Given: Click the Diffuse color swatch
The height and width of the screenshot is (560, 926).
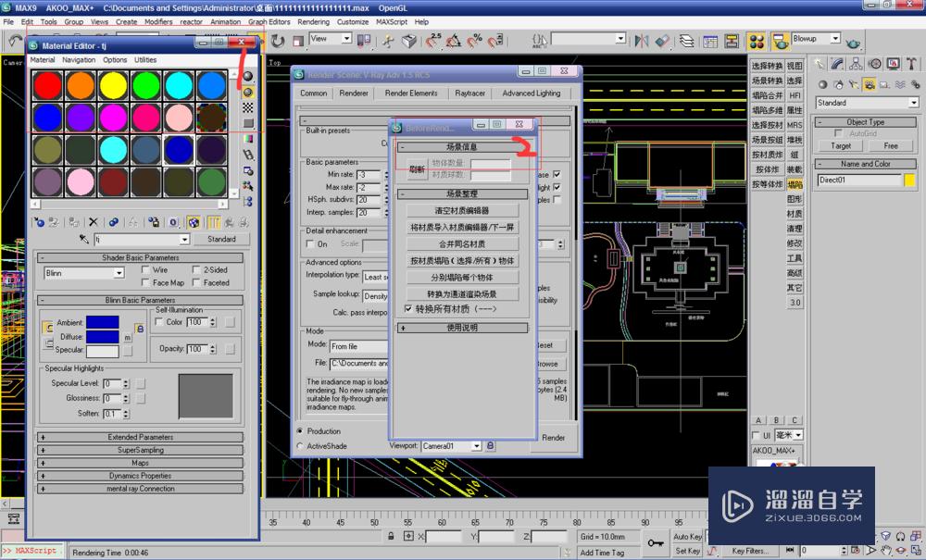Looking at the screenshot, I should [102, 336].
